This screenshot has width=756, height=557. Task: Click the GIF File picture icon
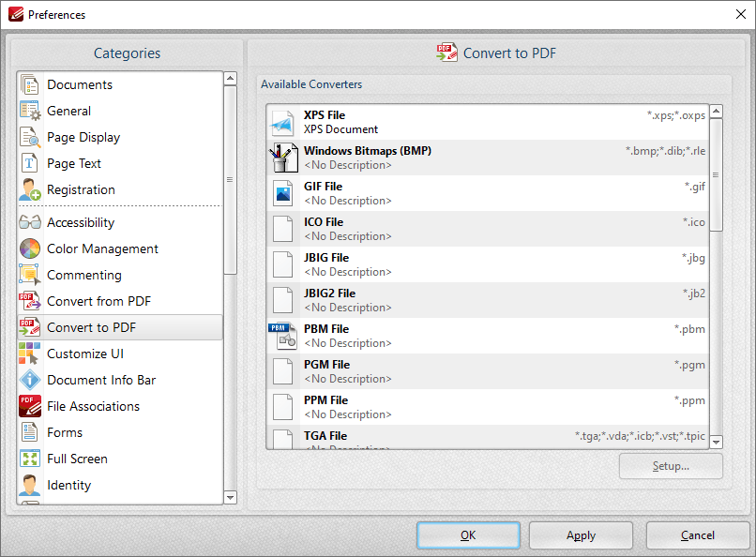pyautogui.click(x=282, y=194)
